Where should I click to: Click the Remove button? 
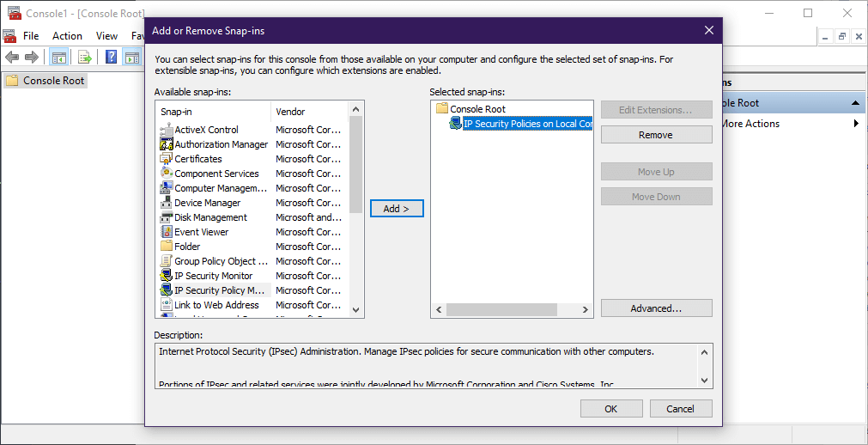[x=656, y=135]
